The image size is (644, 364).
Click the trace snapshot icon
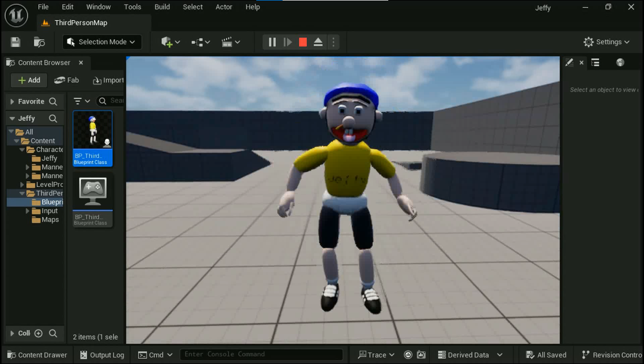[421, 355]
